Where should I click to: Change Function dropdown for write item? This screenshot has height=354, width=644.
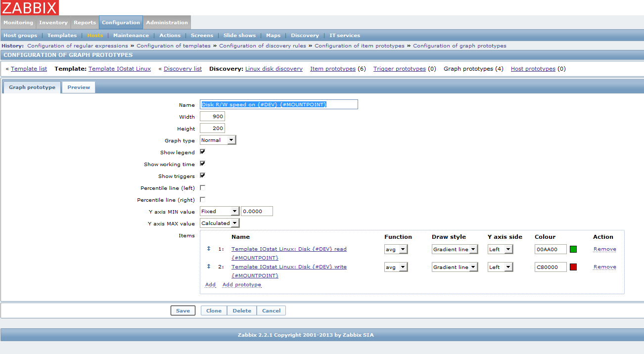(396, 267)
